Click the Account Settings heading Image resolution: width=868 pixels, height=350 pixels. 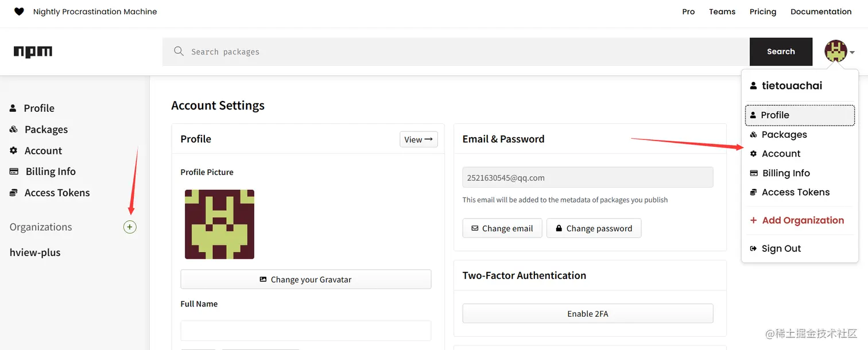218,106
